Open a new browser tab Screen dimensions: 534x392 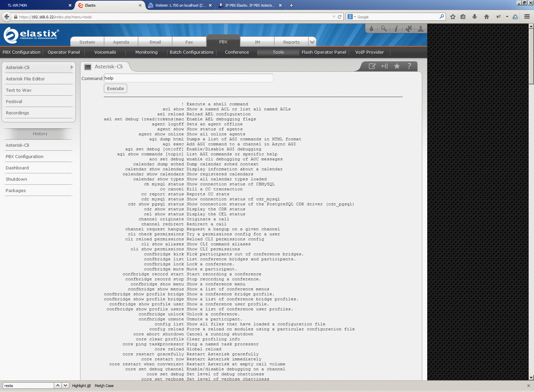(x=291, y=5)
